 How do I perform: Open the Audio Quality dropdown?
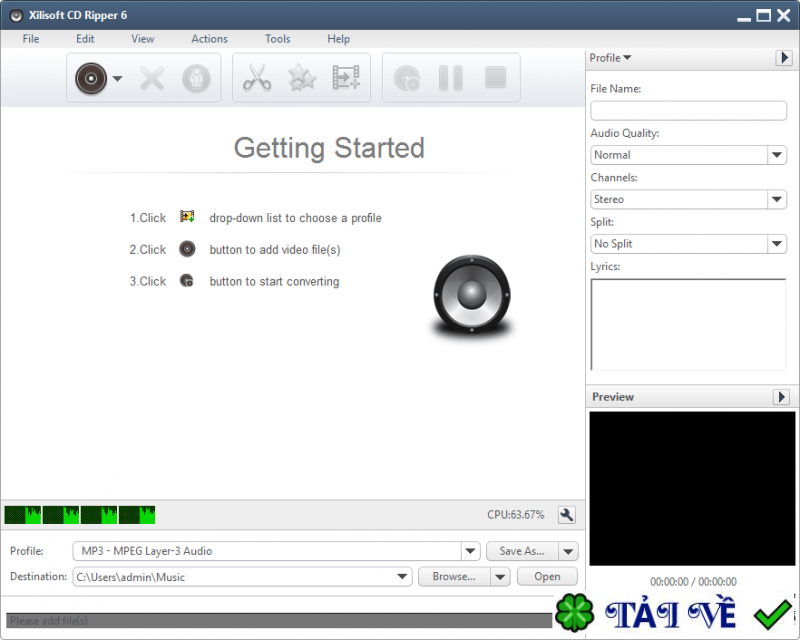[x=775, y=155]
